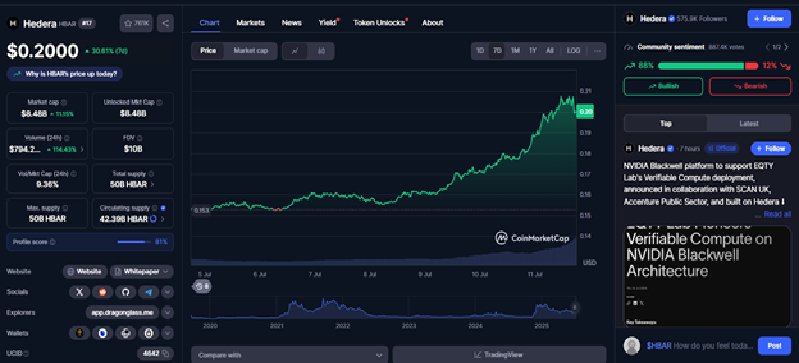Open the Token Unlocks tab

tap(379, 23)
